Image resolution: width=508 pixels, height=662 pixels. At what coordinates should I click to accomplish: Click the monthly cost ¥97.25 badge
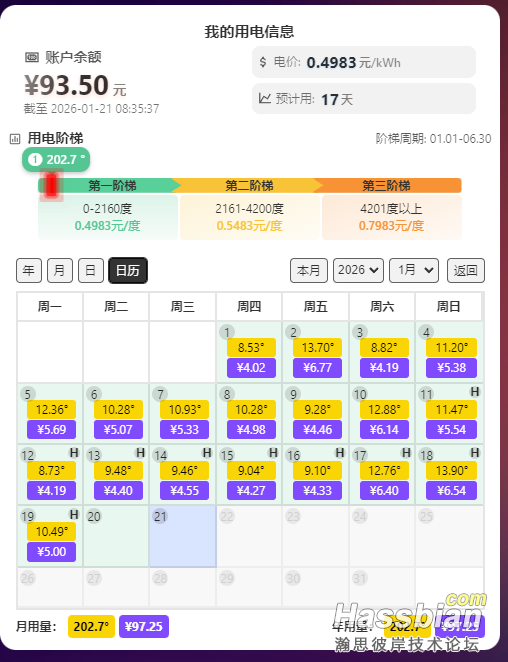(x=144, y=626)
